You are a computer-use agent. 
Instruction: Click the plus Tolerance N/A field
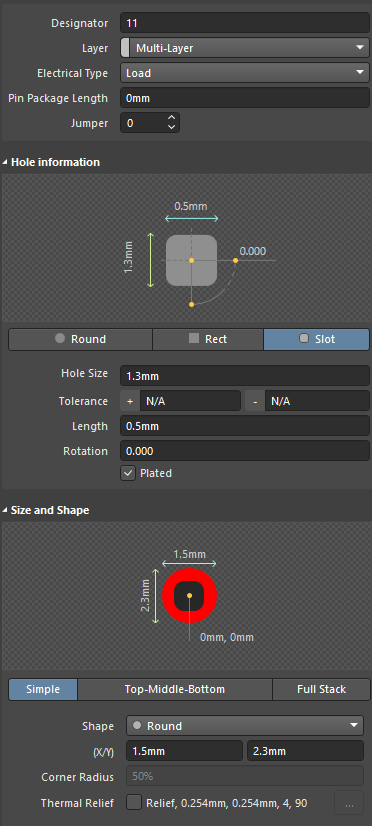click(x=190, y=401)
